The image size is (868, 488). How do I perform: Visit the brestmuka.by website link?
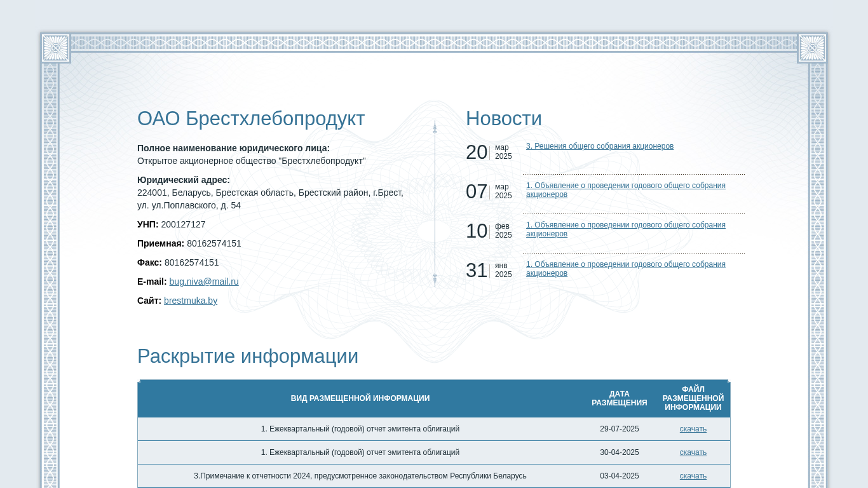tap(191, 301)
